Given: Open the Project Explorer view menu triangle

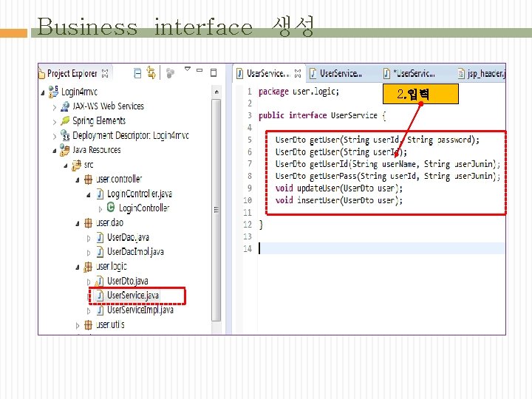Looking at the screenshot, I should pos(187,69).
